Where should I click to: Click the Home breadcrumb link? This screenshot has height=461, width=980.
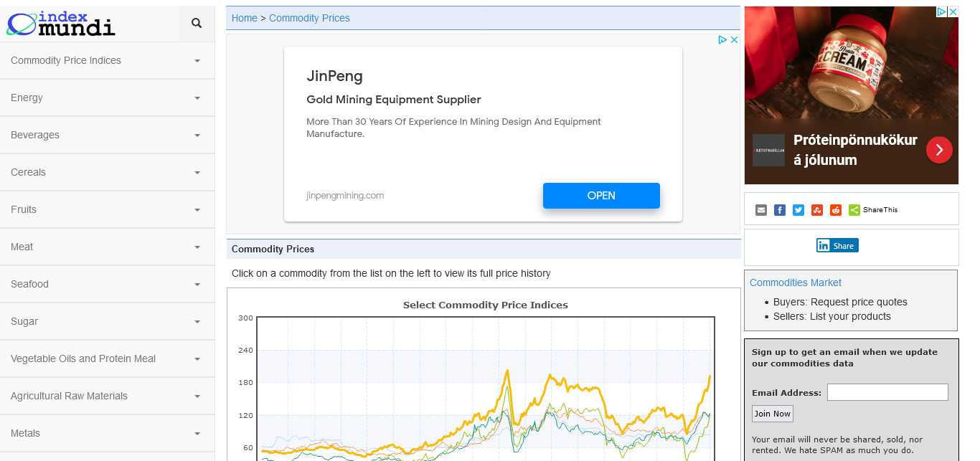[x=244, y=18]
